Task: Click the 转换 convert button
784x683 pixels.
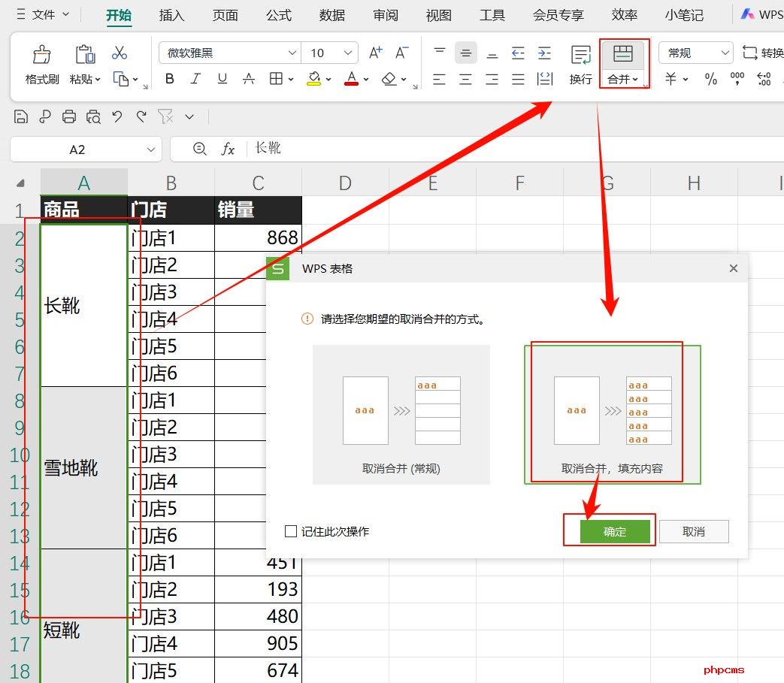Action: (763, 53)
